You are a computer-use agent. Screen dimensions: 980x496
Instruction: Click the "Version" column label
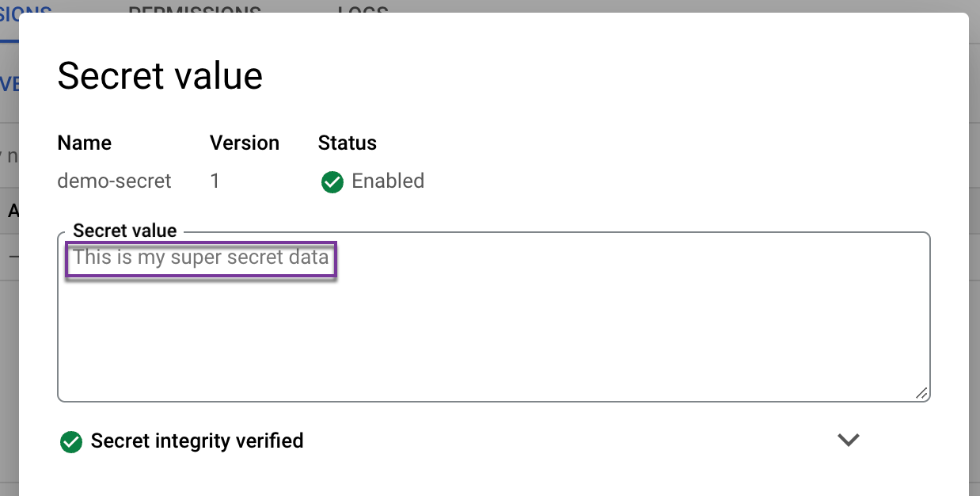[245, 143]
